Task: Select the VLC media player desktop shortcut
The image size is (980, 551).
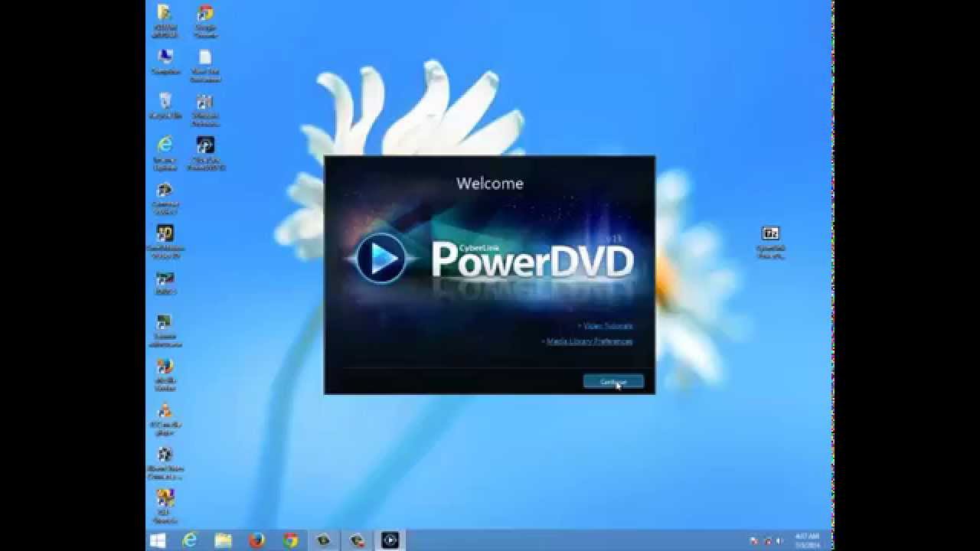Action: pos(165,419)
